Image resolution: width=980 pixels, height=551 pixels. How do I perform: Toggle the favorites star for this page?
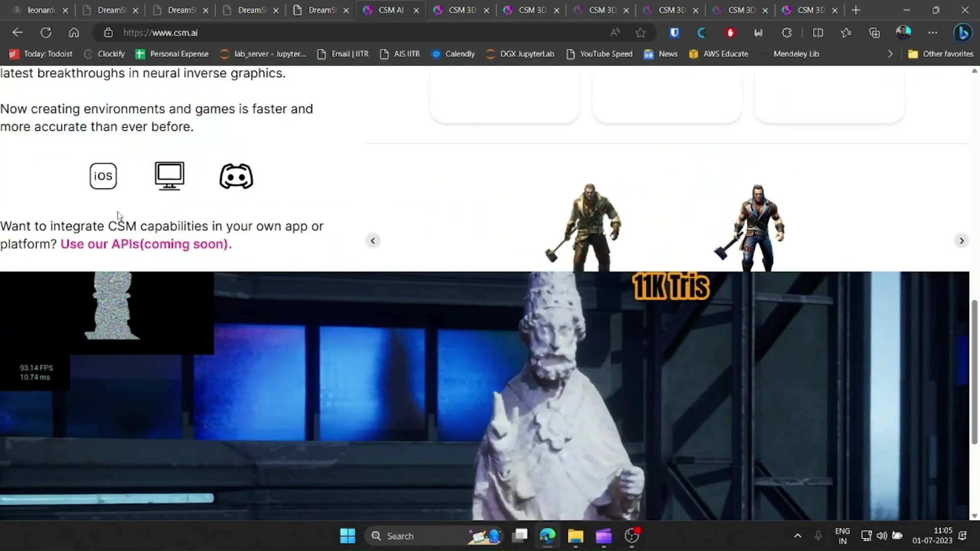pos(641,32)
